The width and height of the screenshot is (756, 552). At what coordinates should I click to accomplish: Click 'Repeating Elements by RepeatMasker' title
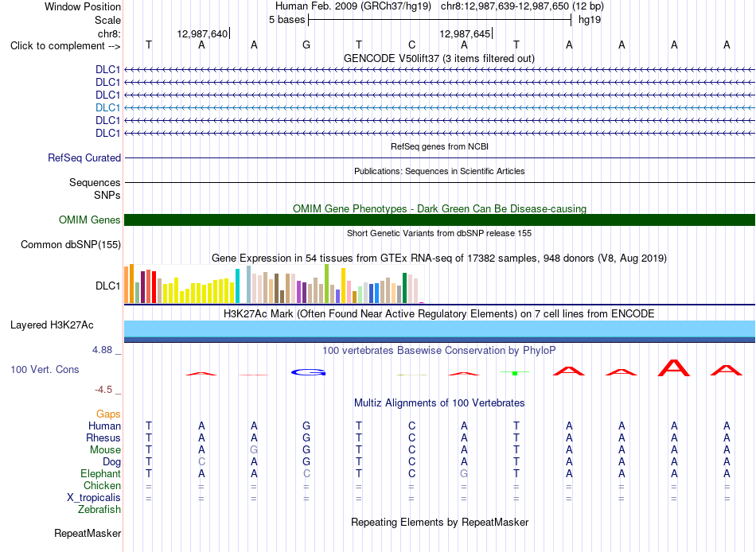click(439, 522)
